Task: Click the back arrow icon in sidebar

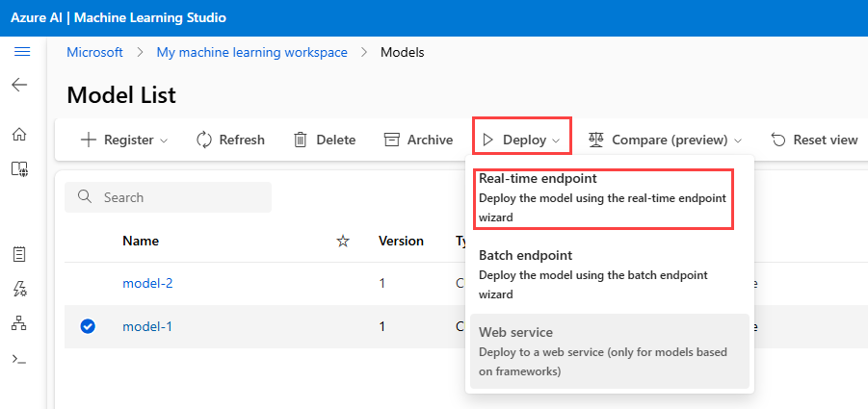Action: [20, 85]
